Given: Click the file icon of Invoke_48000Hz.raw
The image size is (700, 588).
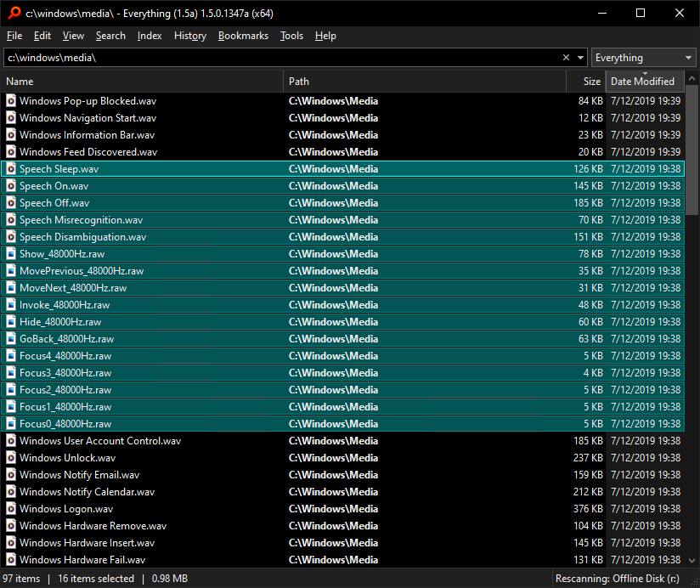Looking at the screenshot, I should (11, 304).
